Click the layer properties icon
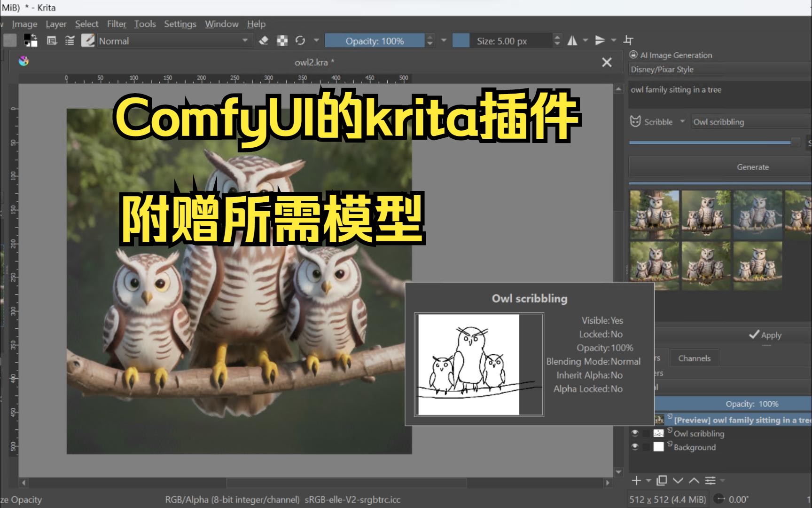The height and width of the screenshot is (508, 812). pos(710,481)
